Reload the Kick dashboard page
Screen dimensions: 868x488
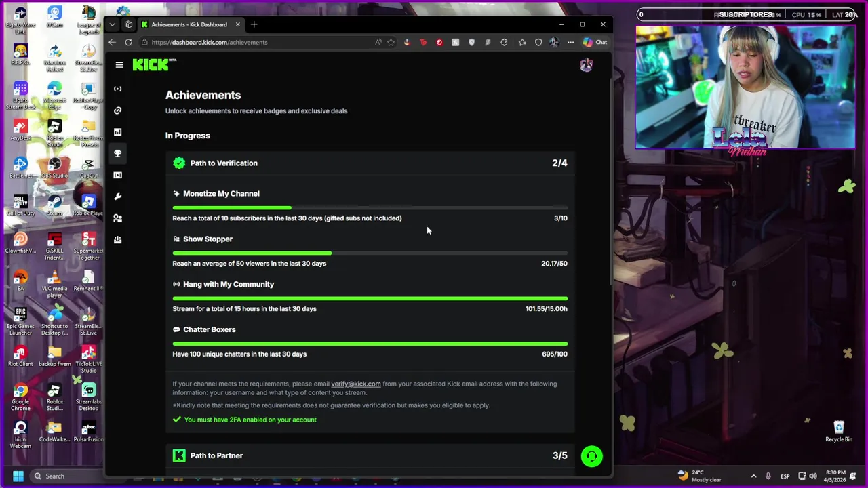point(128,42)
